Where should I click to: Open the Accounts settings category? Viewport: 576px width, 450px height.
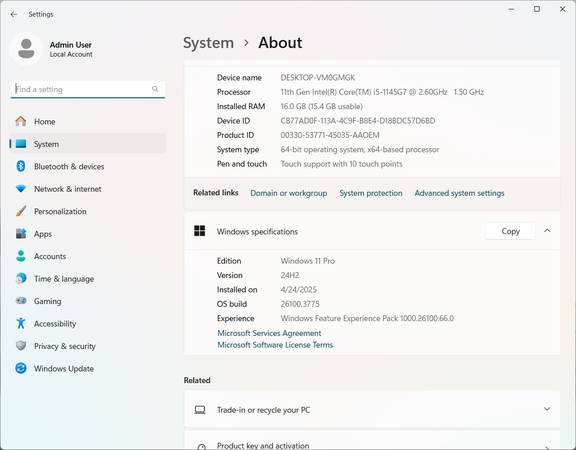tap(87, 256)
